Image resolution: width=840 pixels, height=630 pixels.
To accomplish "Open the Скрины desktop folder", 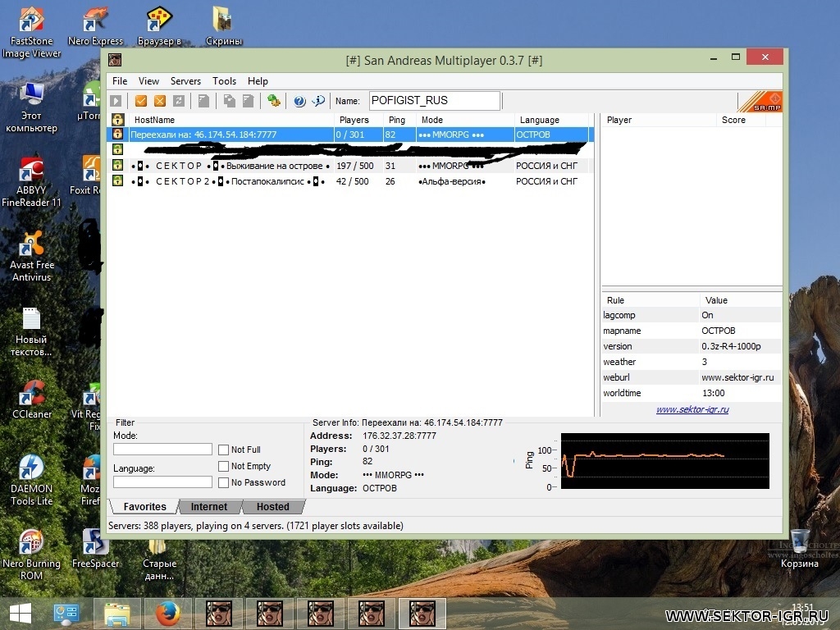I will (223, 27).
